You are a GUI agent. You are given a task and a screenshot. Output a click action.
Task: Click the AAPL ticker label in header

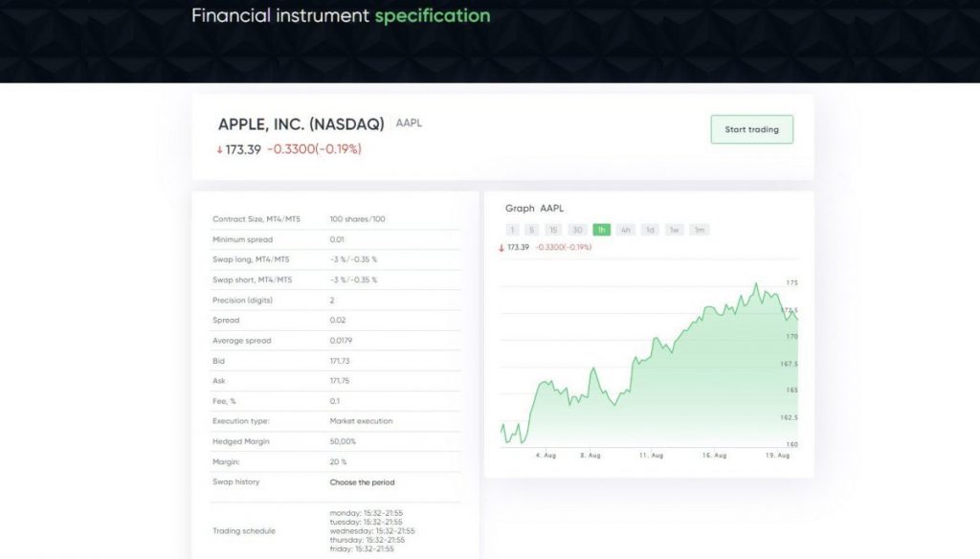pyautogui.click(x=409, y=123)
